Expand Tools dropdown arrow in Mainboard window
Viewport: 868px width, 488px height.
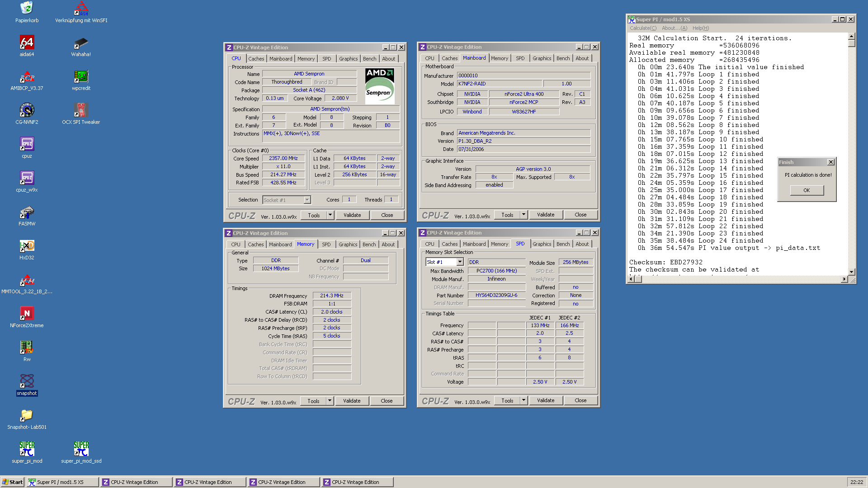click(x=524, y=215)
